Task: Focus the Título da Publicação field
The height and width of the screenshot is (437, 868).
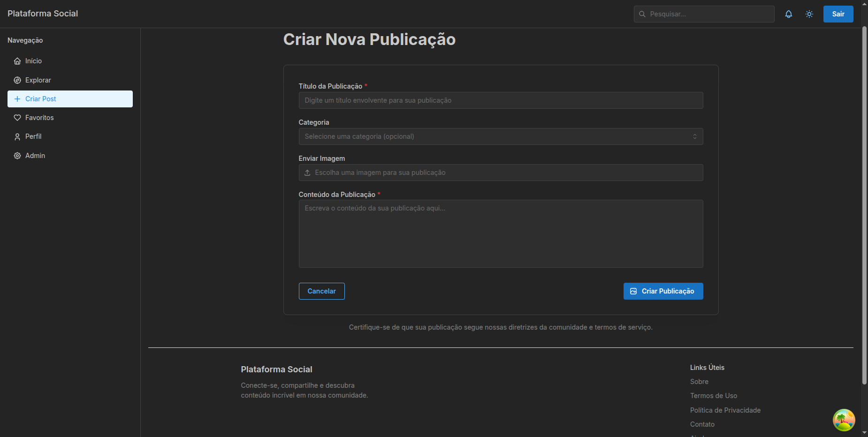Action: (x=500, y=100)
